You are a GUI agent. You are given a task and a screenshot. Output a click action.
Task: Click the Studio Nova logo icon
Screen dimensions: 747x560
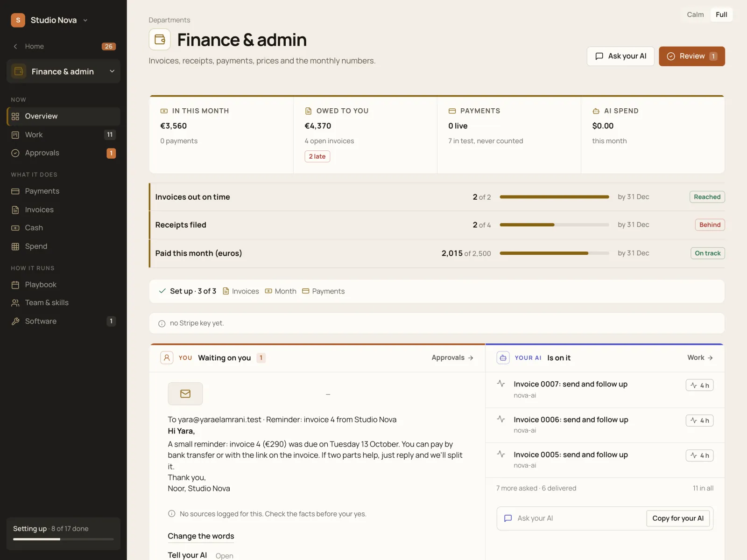18,20
